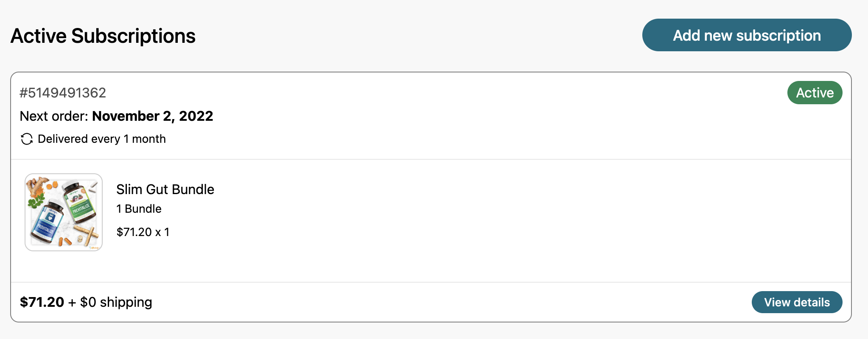Screen dimensions: 868x339
Task: Click the bold $71.20 subscription total
Action: click(x=42, y=302)
